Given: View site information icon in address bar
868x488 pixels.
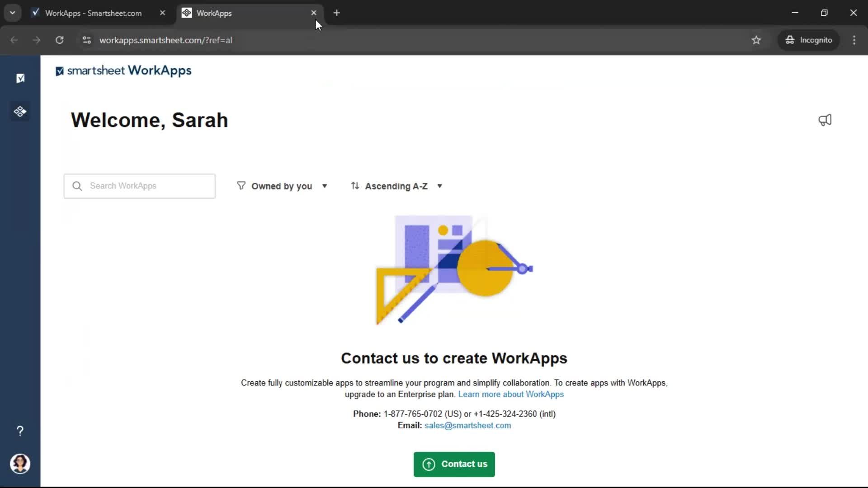Looking at the screenshot, I should [x=87, y=40].
